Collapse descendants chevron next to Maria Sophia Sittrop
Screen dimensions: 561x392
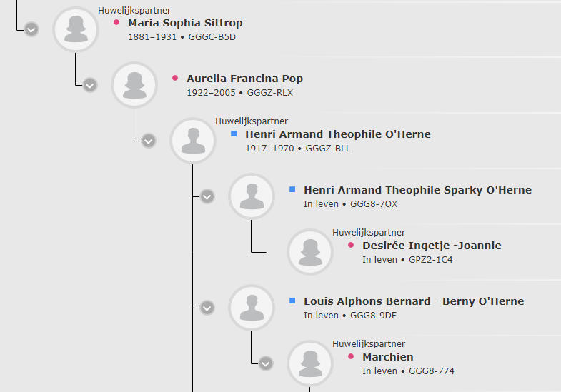coord(31,29)
